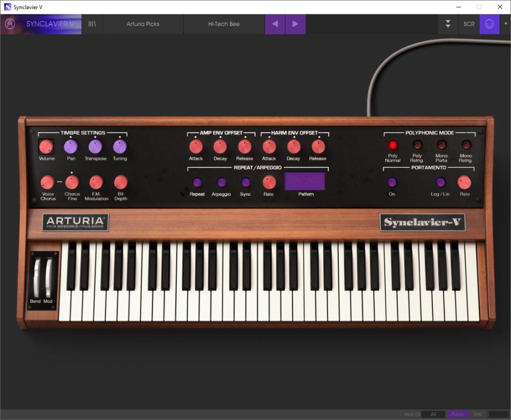
Task: Toggle the Arpeggio button
Action: [221, 182]
